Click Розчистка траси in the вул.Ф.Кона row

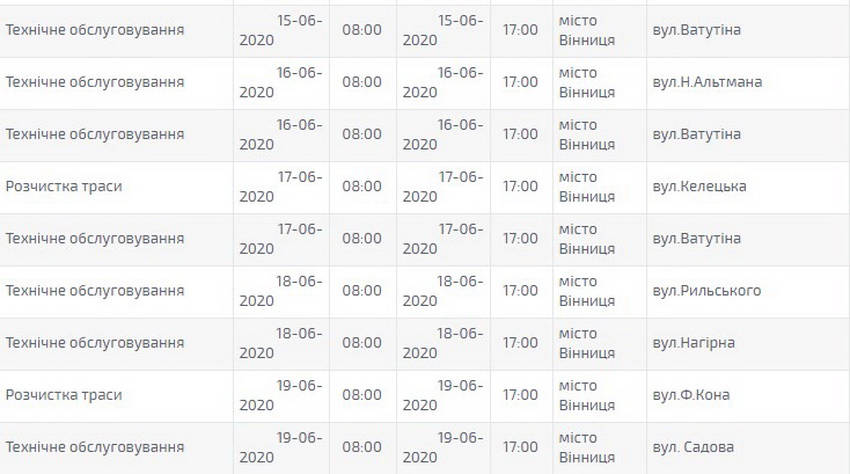pos(64,395)
